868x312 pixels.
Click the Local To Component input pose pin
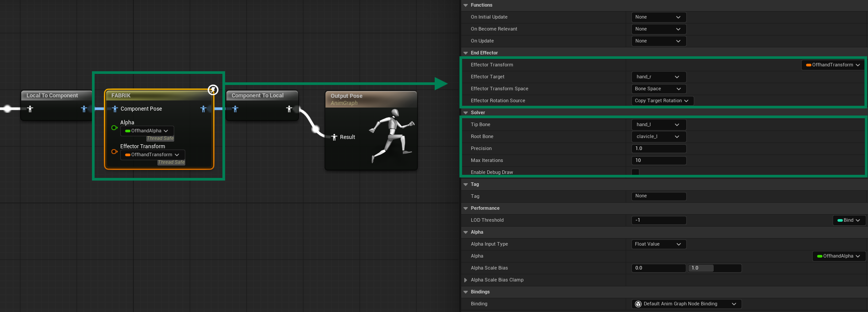tap(30, 109)
